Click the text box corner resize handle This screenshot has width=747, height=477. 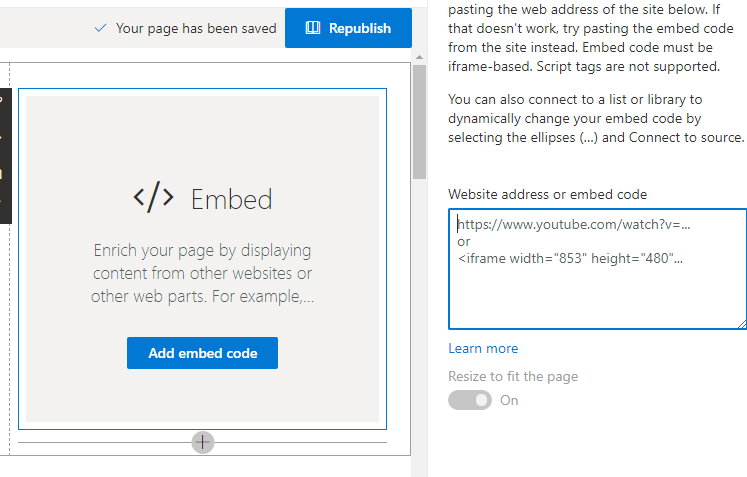tap(742, 325)
